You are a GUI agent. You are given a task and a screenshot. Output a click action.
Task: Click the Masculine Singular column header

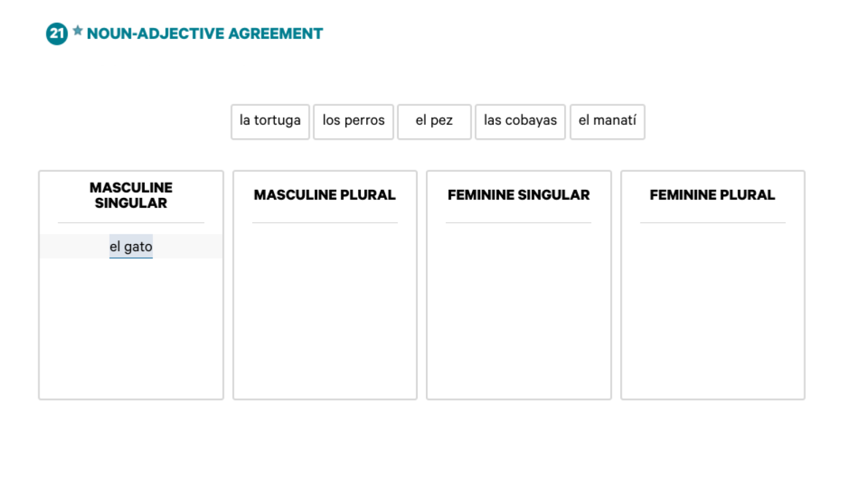[x=131, y=195]
